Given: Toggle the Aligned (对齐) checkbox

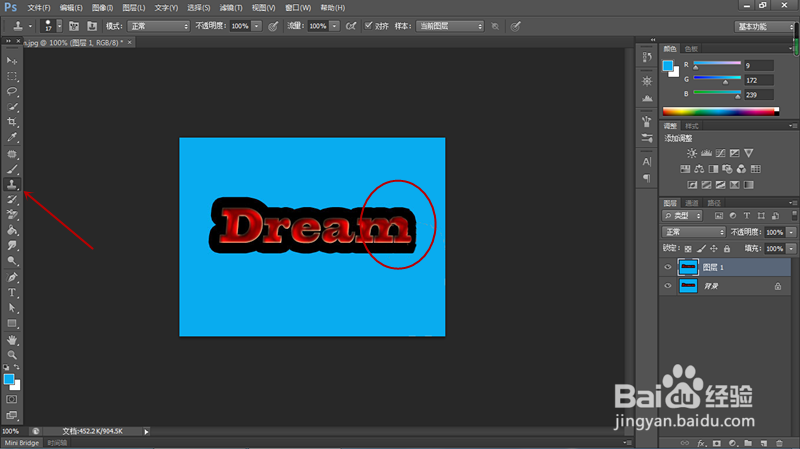Looking at the screenshot, I should [368, 26].
